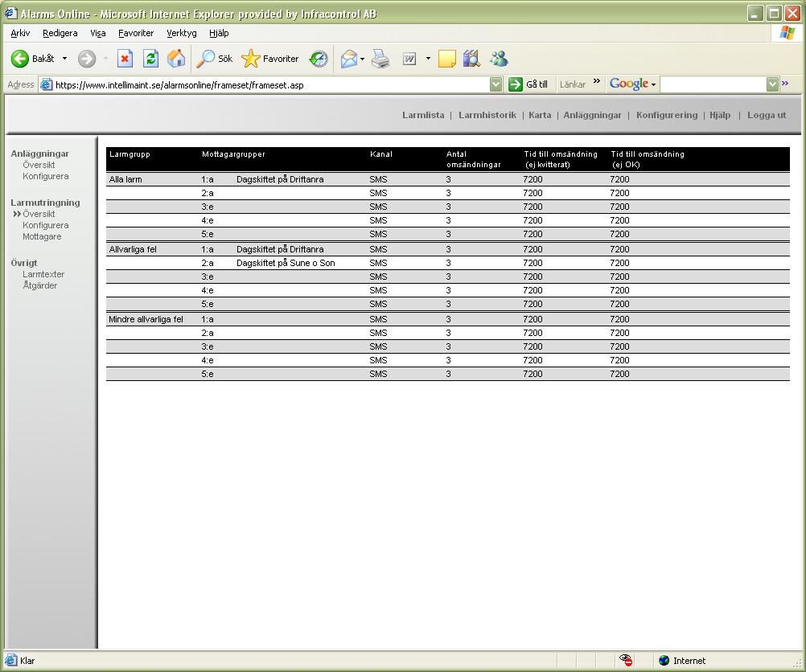
Task: Open the Google search box dropdown arrow
Action: [772, 84]
